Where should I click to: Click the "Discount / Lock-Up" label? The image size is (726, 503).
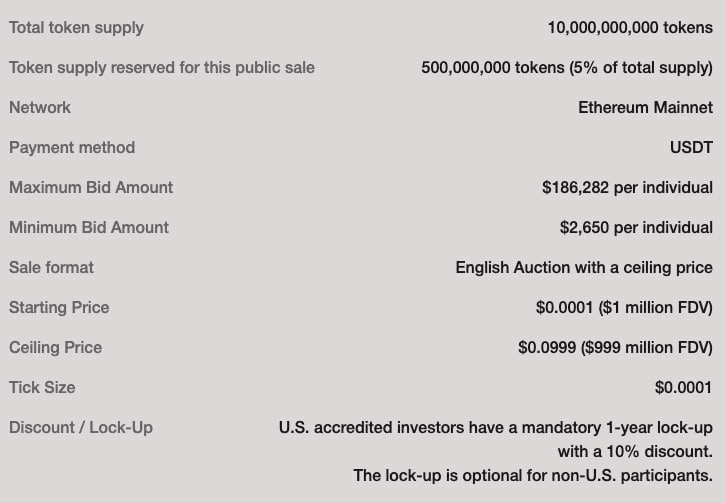click(81, 427)
